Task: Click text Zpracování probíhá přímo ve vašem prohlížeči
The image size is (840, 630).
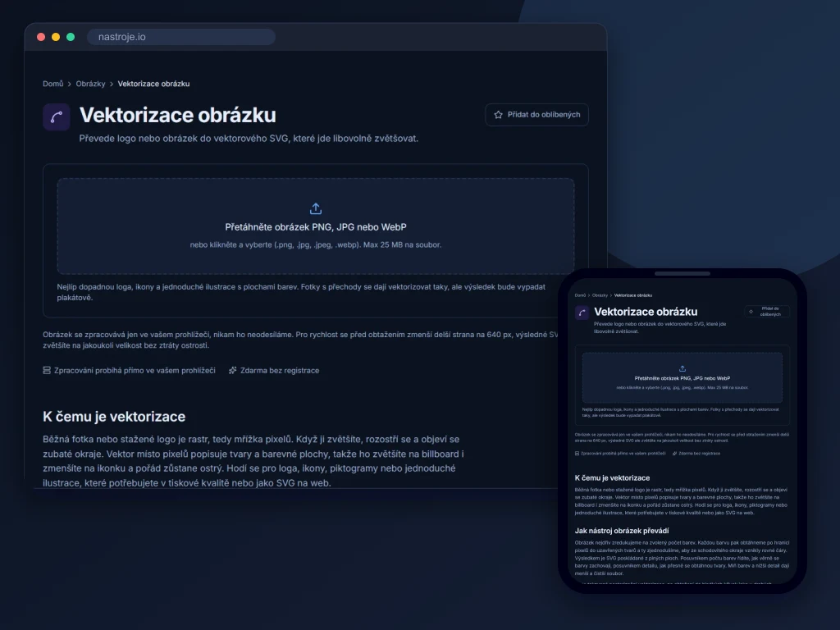Action: (x=135, y=370)
